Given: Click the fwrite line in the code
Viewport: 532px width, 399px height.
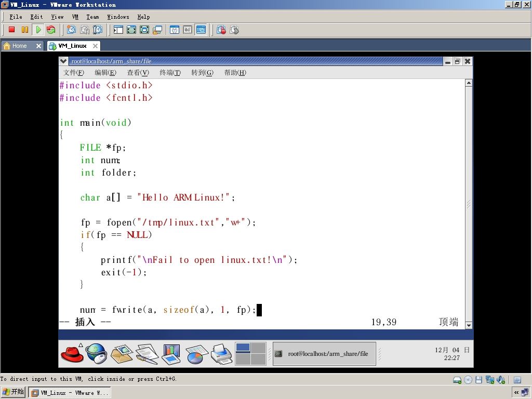Looking at the screenshot, I should pos(168,310).
